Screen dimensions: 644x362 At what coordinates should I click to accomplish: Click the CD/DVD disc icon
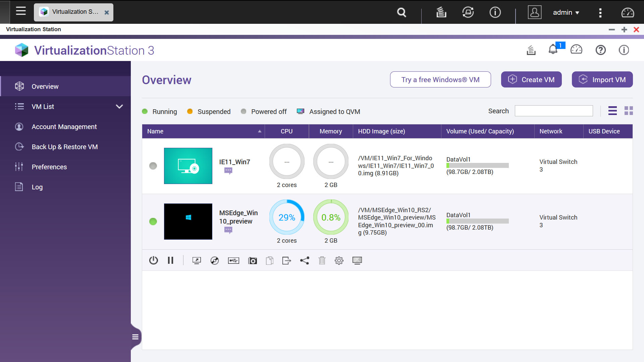click(x=215, y=260)
